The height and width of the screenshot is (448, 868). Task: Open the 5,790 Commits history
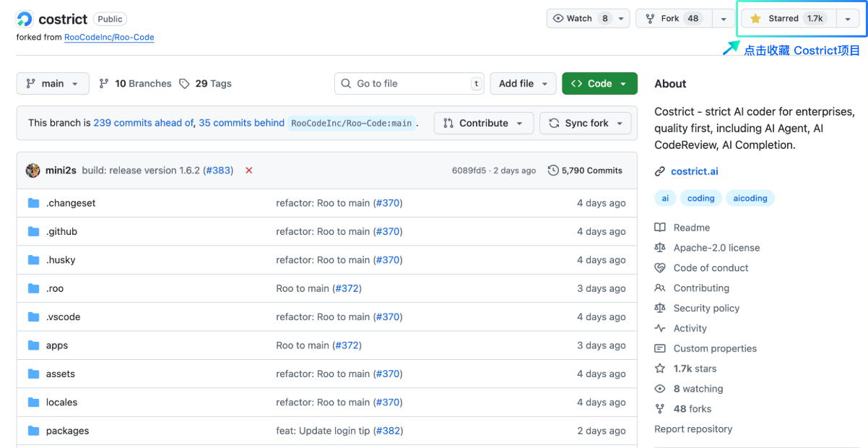point(585,171)
